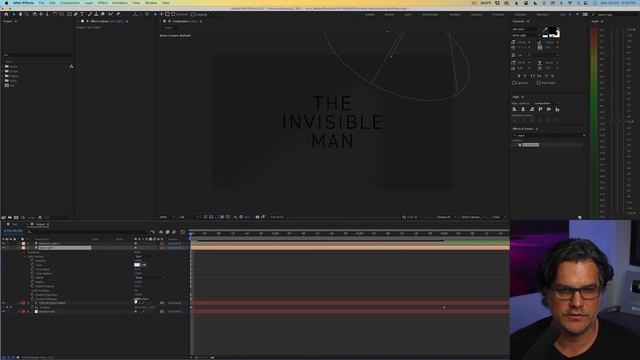Open the Active Camera view dropdown
640x360 pixels.
pyautogui.click(x=473, y=217)
